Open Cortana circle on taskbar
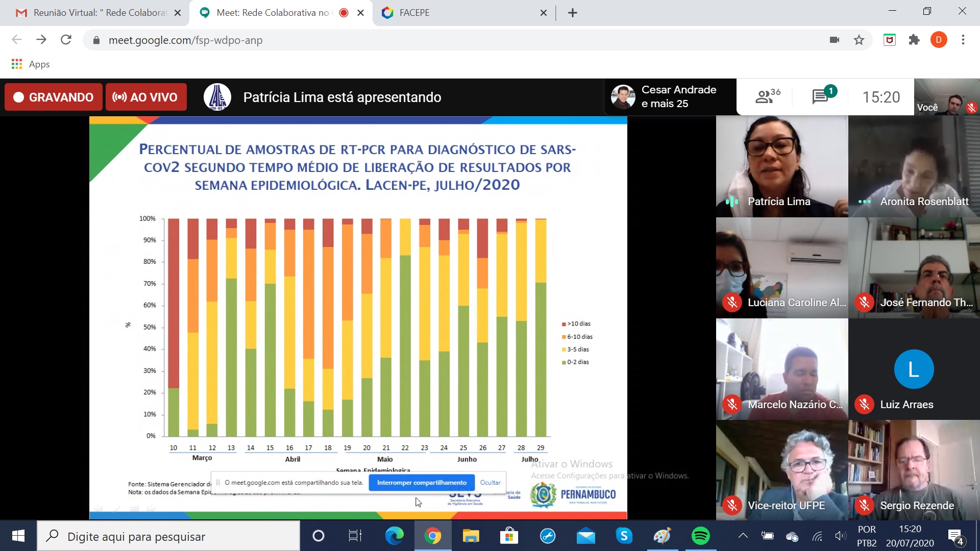 pyautogui.click(x=318, y=536)
